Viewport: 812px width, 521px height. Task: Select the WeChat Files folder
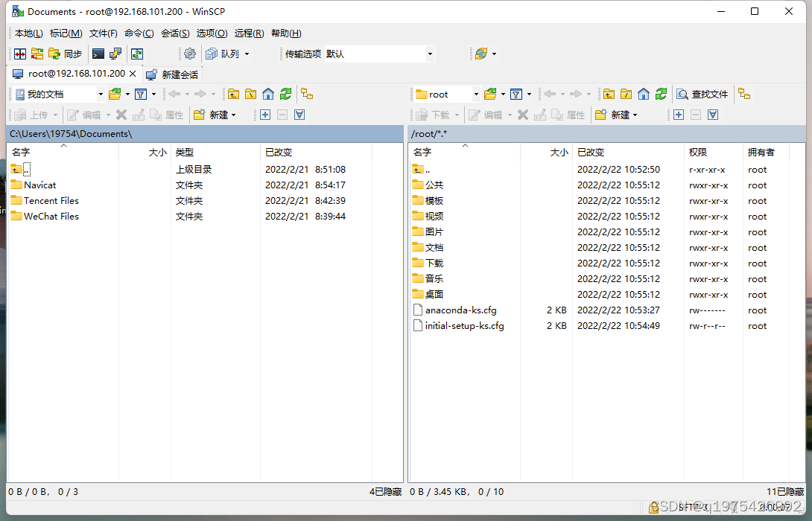tap(51, 217)
